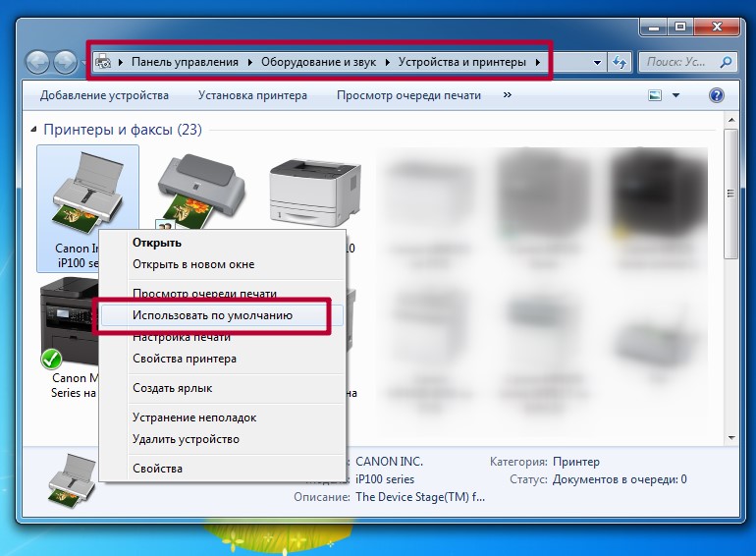Click Установка принтера toolbar button

click(x=252, y=95)
